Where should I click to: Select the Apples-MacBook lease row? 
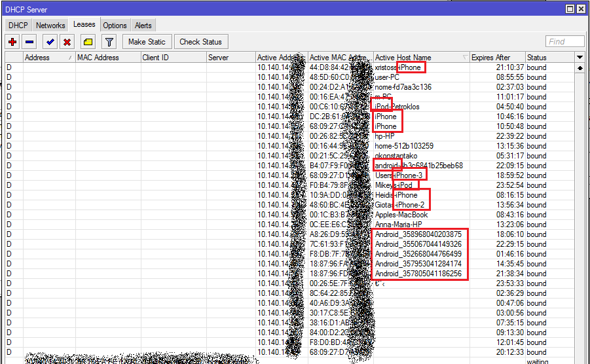click(401, 215)
